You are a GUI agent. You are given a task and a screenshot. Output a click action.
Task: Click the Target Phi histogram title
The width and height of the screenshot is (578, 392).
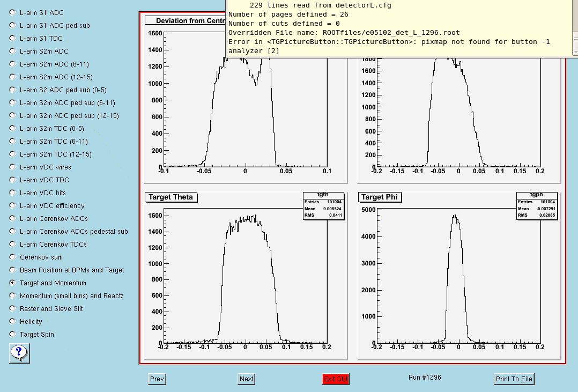pos(380,197)
